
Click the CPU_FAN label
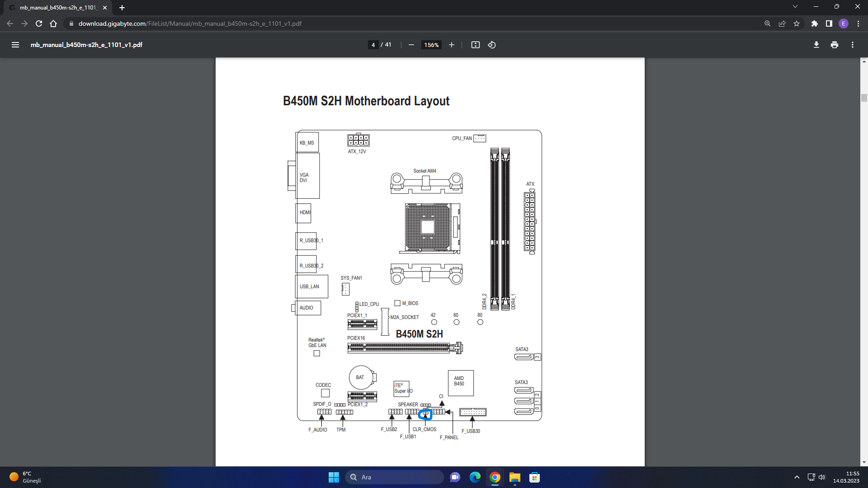pyautogui.click(x=462, y=138)
